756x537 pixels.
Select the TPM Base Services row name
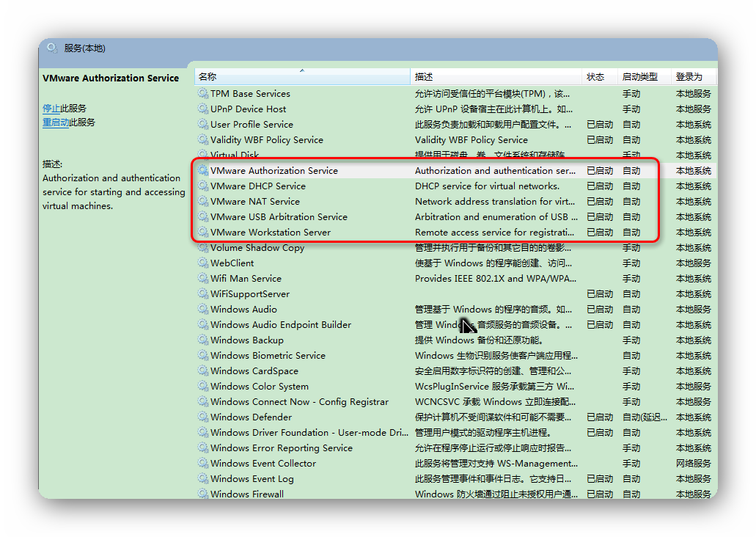tap(250, 94)
